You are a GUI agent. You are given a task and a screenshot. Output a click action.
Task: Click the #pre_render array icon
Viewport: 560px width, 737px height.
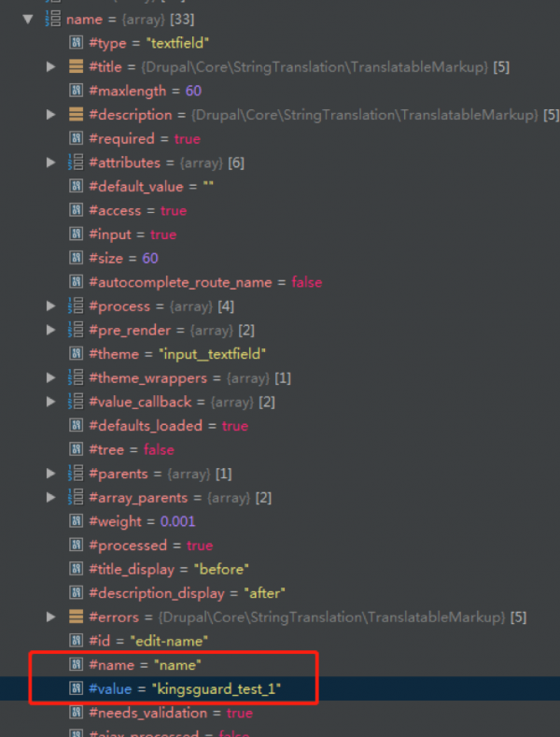point(76,330)
